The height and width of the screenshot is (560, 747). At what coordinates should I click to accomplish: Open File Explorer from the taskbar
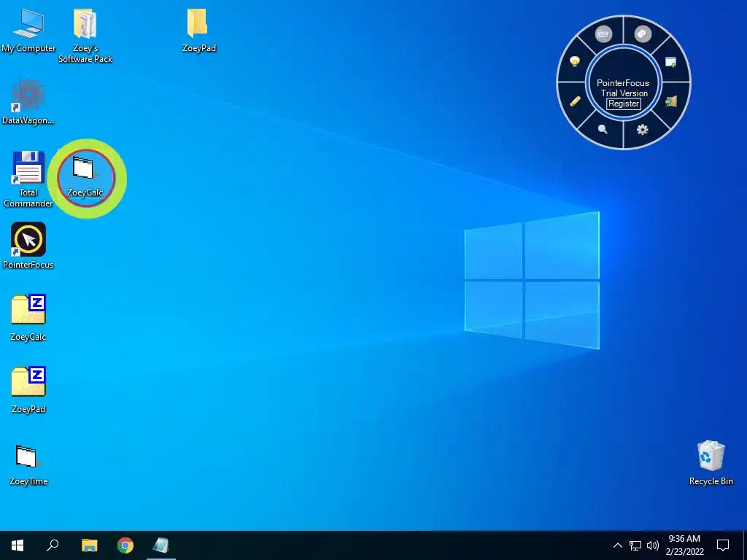[89, 545]
